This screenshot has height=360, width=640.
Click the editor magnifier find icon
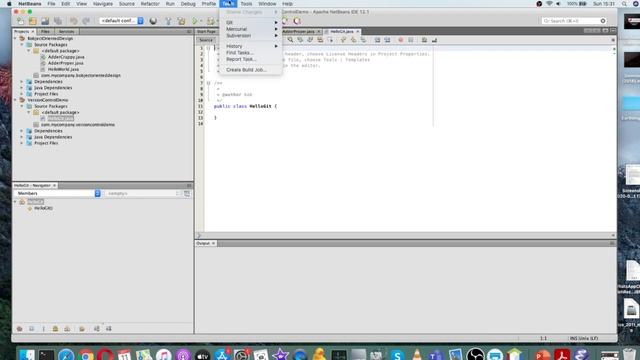point(290,40)
